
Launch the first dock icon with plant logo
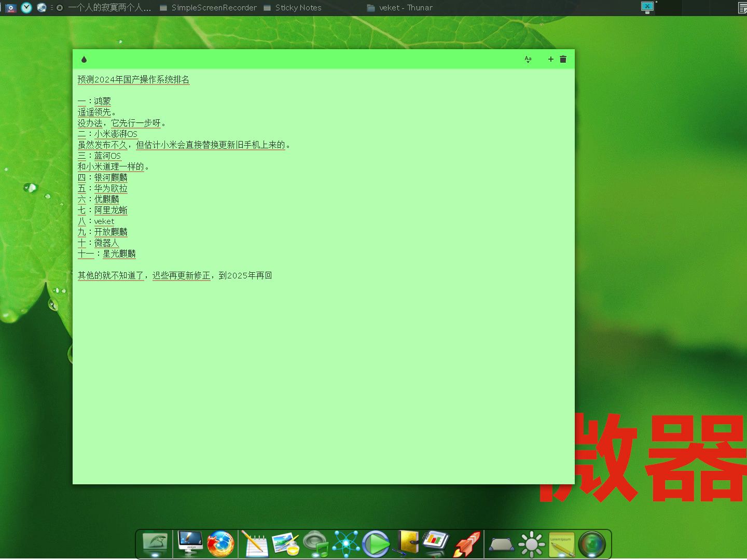pyautogui.click(x=155, y=544)
